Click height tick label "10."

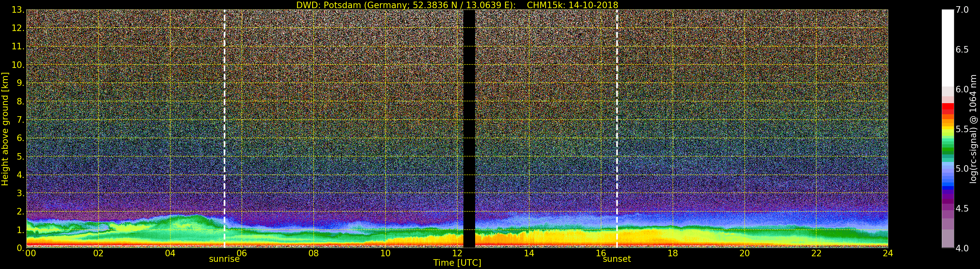pyautogui.click(x=18, y=65)
